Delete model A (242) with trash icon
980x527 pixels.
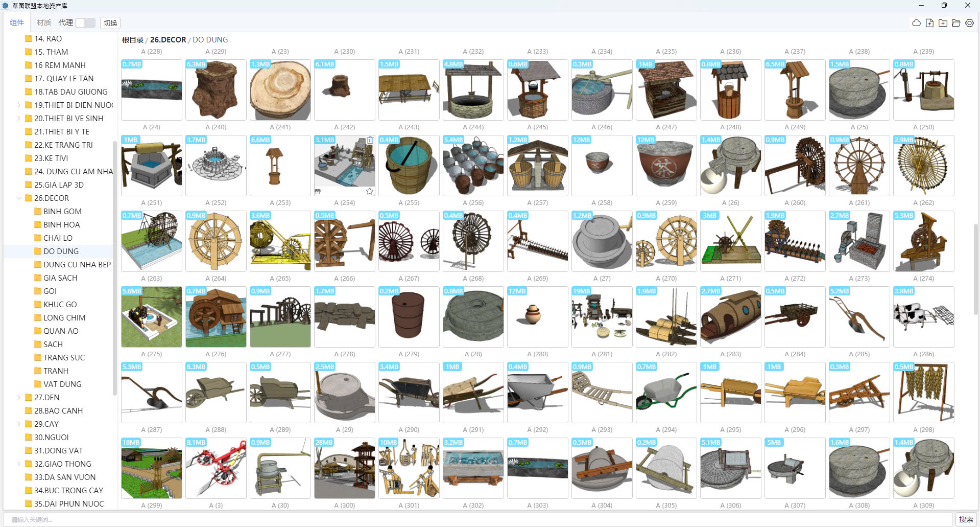point(370,140)
